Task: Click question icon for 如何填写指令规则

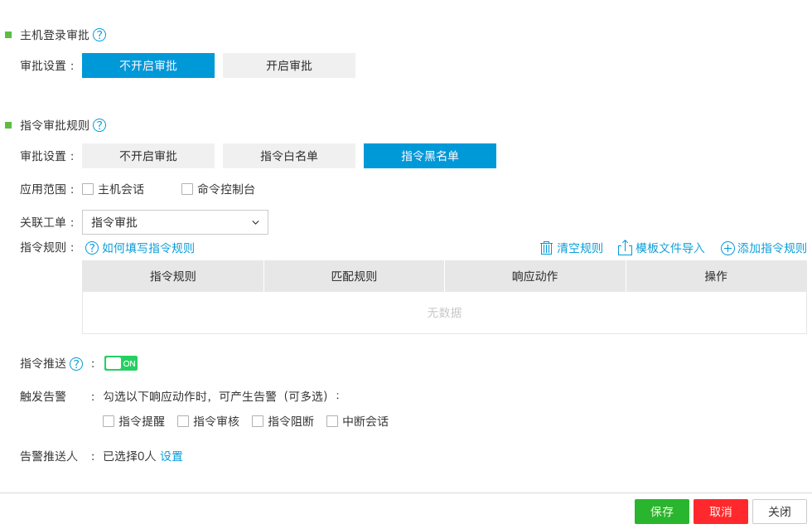Action: [x=92, y=248]
